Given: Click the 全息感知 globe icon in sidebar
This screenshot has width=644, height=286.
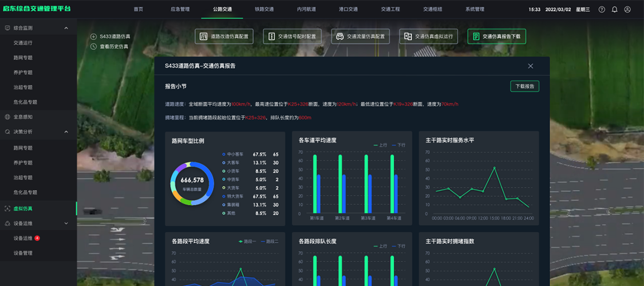Looking at the screenshot, I should pos(7,117).
